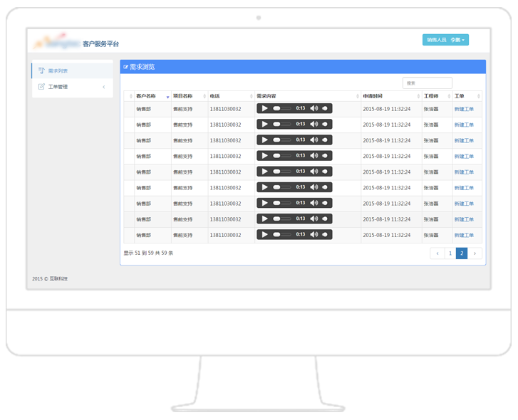This screenshot has width=518, height=420.
Task: Sort the table by 工单 column
Action: (467, 96)
